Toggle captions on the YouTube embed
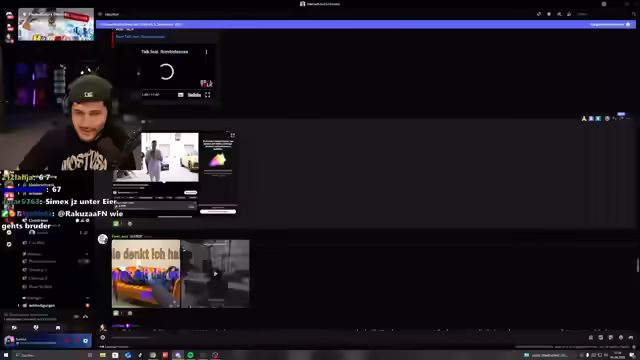 click(180, 95)
